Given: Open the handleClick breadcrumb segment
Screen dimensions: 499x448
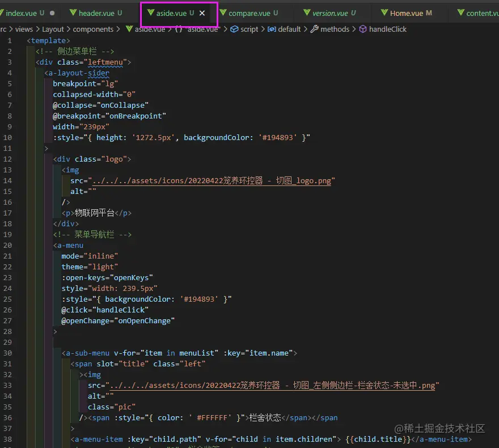Looking at the screenshot, I should 388,29.
